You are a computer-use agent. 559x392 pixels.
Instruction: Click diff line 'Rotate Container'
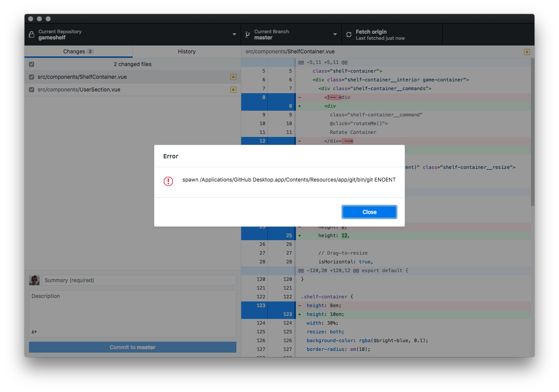[353, 132]
